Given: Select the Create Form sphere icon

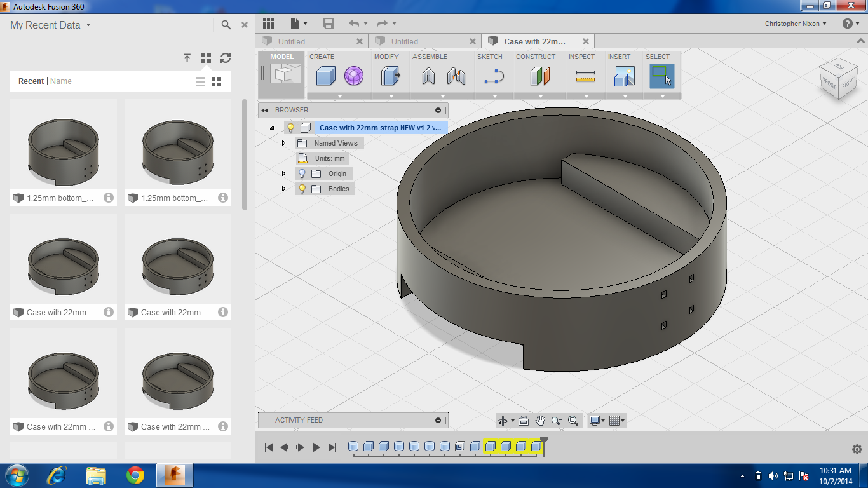Looking at the screenshot, I should (x=354, y=77).
